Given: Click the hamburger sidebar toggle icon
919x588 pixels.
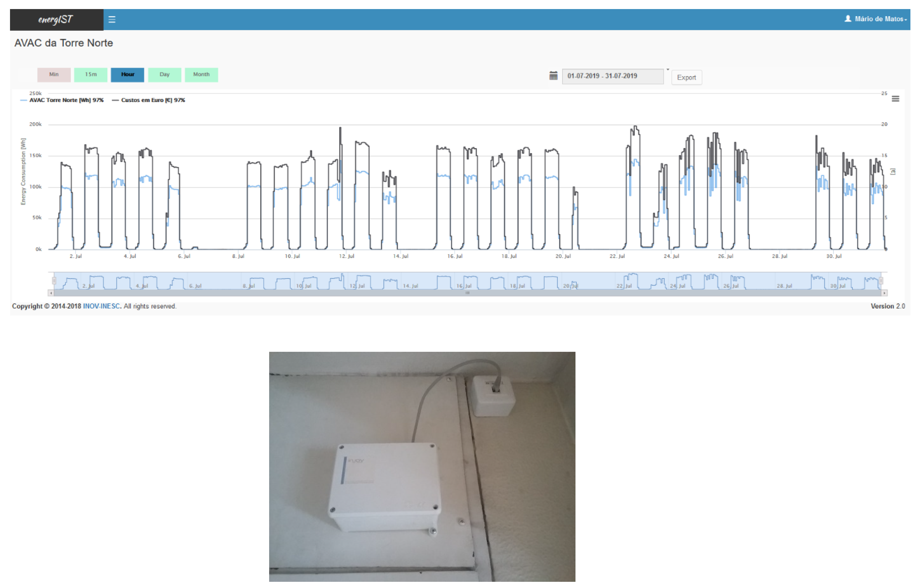Looking at the screenshot, I should 112,20.
